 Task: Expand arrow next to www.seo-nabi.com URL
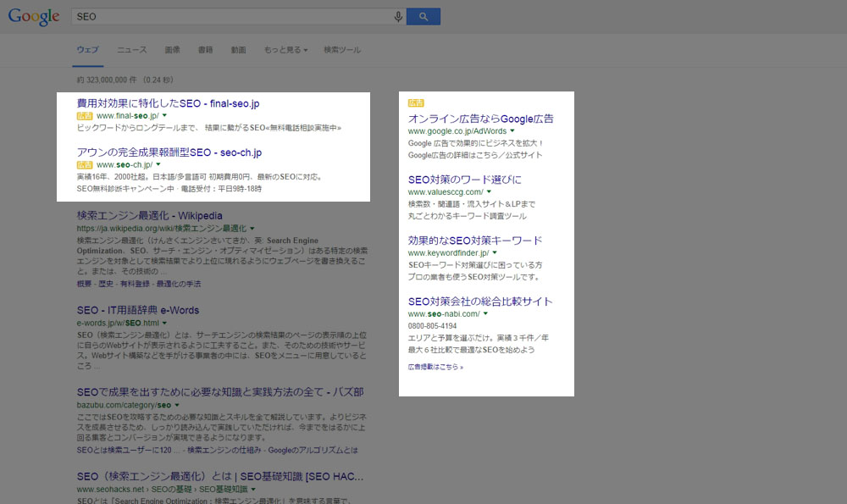[485, 314]
